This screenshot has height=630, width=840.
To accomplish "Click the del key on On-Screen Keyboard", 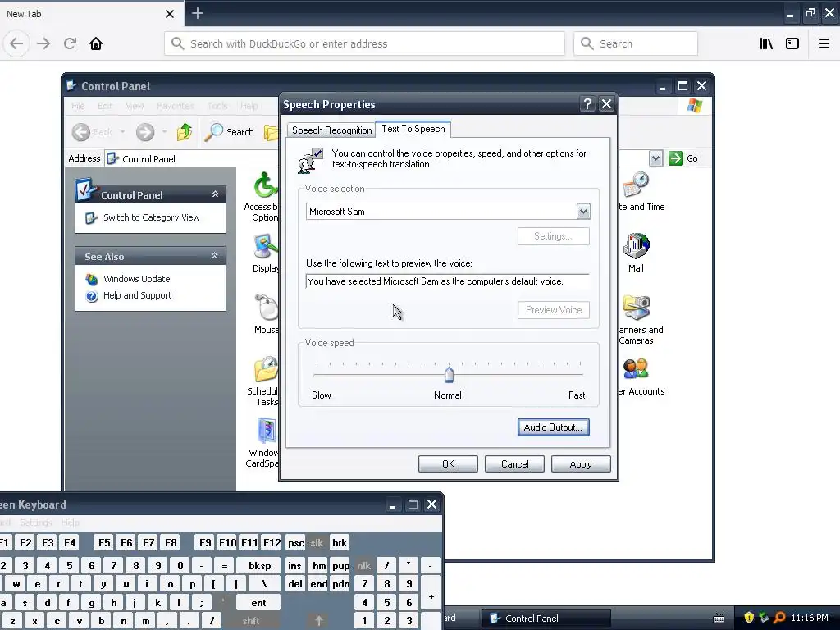I will click(295, 584).
